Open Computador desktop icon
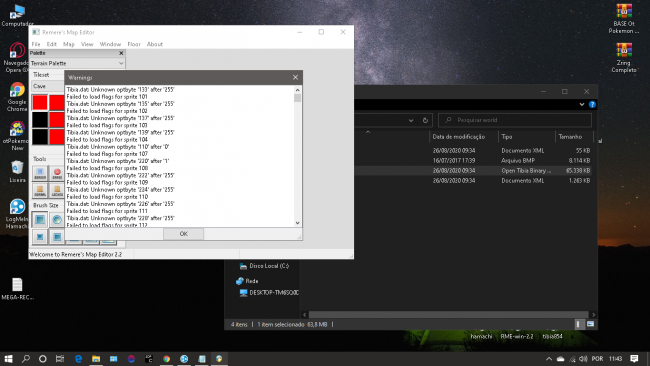 tap(17, 15)
